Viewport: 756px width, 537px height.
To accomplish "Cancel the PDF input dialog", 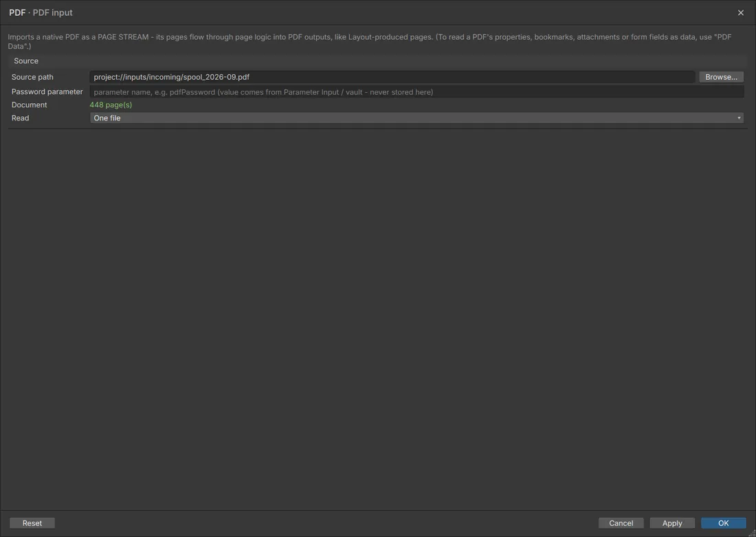I will tap(621, 523).
